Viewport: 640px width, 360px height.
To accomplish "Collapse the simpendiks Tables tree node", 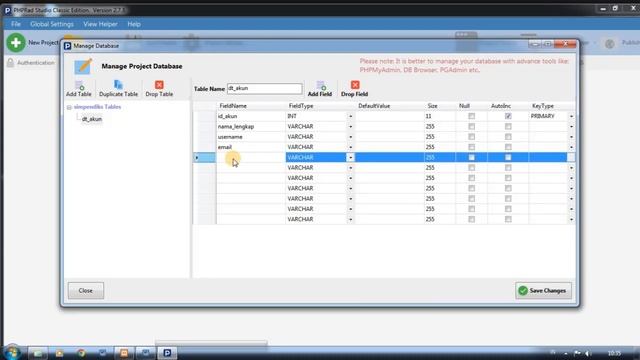I will (x=69, y=107).
